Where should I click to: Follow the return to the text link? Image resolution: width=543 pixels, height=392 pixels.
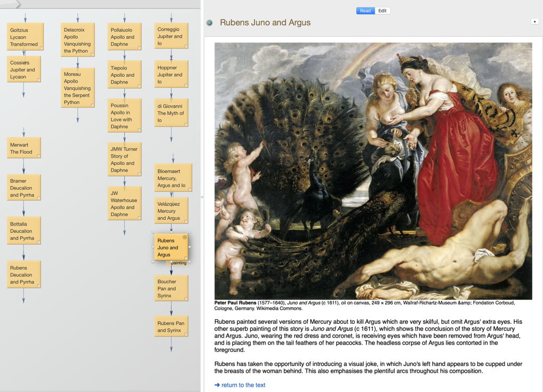(243, 385)
